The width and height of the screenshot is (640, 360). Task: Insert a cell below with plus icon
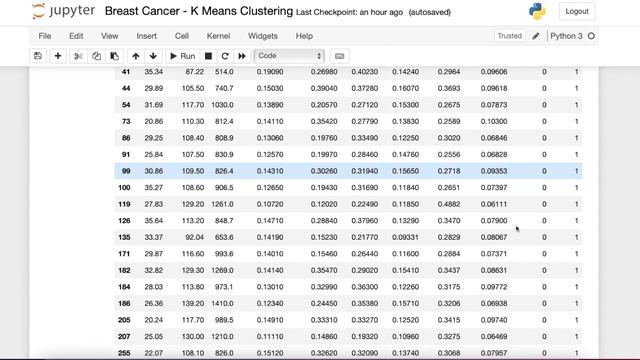click(58, 56)
